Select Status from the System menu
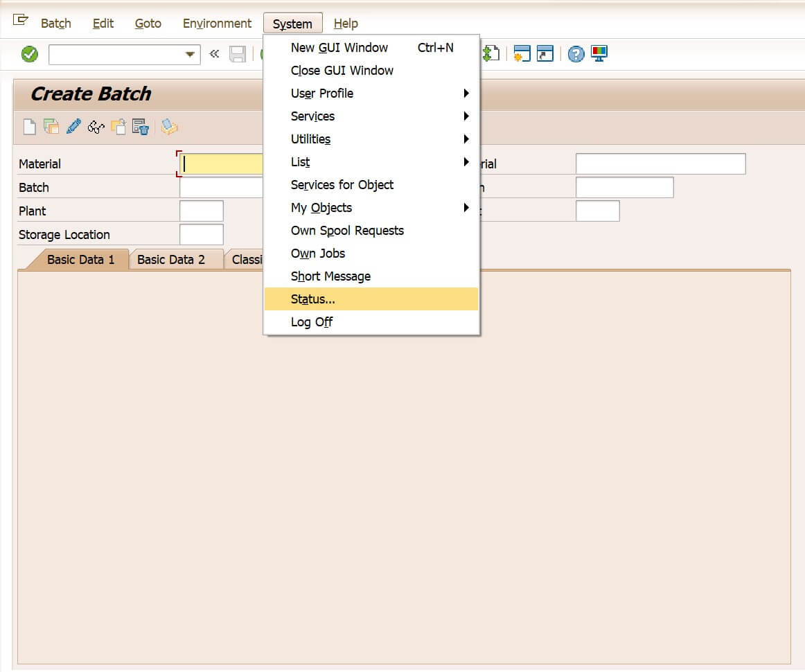The image size is (805, 672). click(312, 299)
